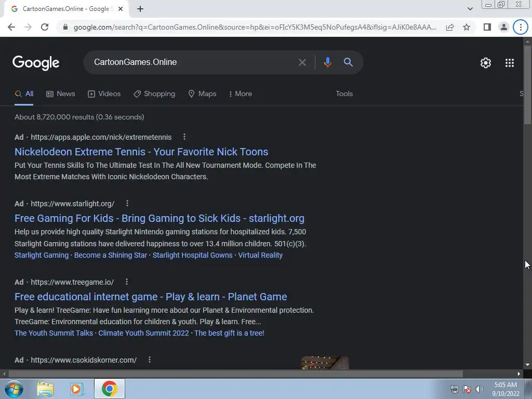532x399 pixels.
Task: Follow the Become a Shining Star sitelink
Action: (x=111, y=255)
